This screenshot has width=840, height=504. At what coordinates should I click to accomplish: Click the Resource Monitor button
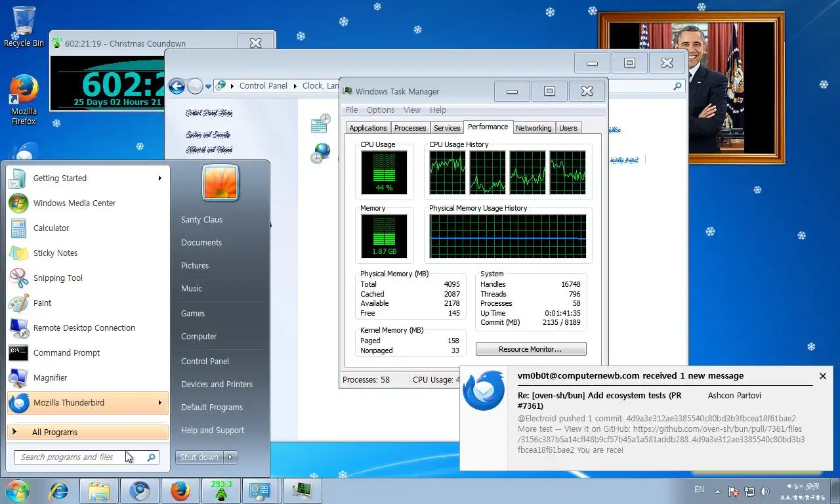tap(530, 349)
